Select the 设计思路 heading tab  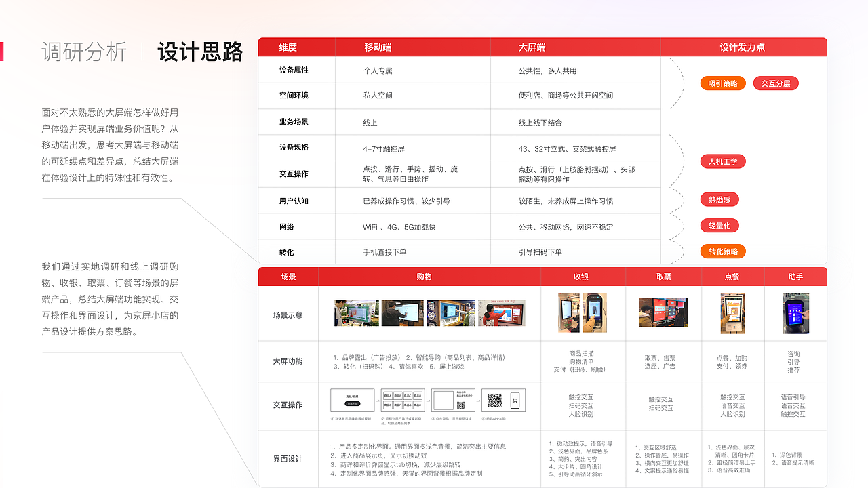pos(200,52)
